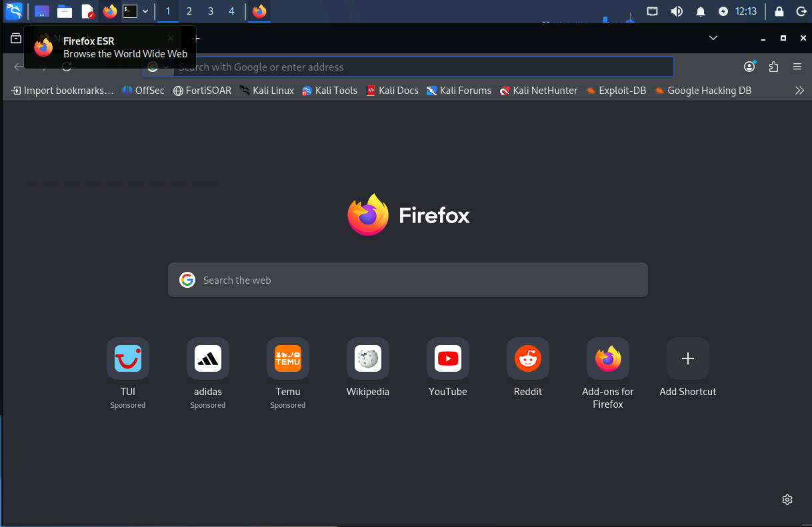The height and width of the screenshot is (527, 812).
Task: Expand the terminal launcher dropdown arrow
Action: click(145, 11)
